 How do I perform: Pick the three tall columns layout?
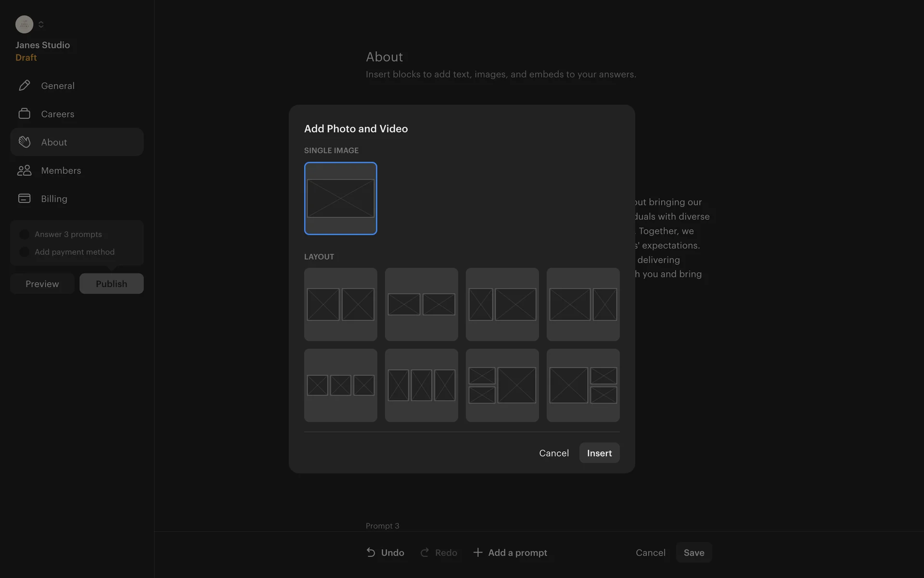coord(421,385)
